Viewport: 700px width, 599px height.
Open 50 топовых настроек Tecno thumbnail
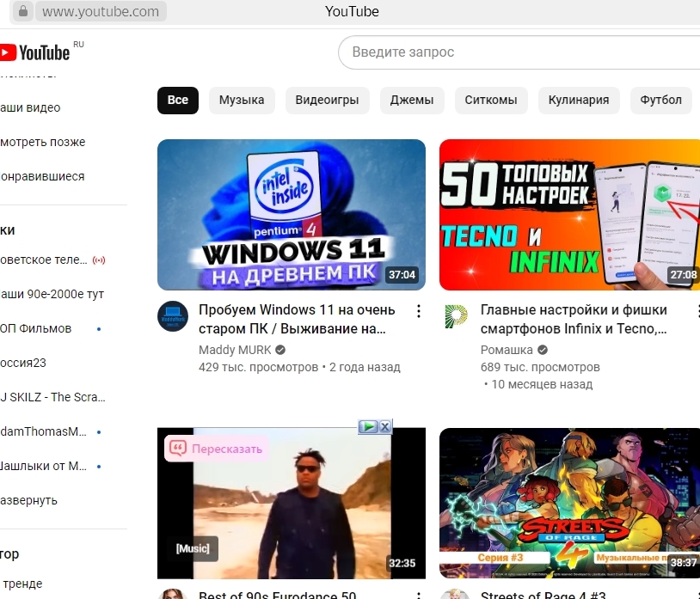[x=569, y=215]
